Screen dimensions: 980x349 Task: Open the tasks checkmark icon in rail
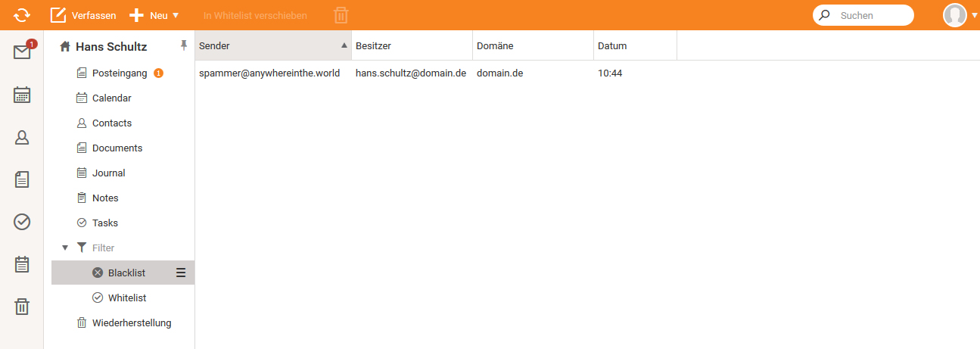pyautogui.click(x=22, y=222)
